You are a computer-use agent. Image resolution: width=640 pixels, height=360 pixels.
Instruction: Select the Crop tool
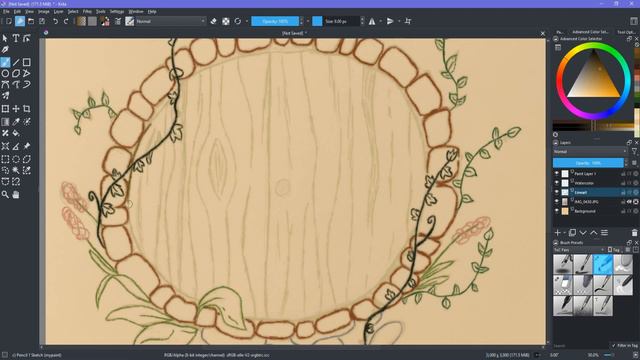click(x=27, y=109)
